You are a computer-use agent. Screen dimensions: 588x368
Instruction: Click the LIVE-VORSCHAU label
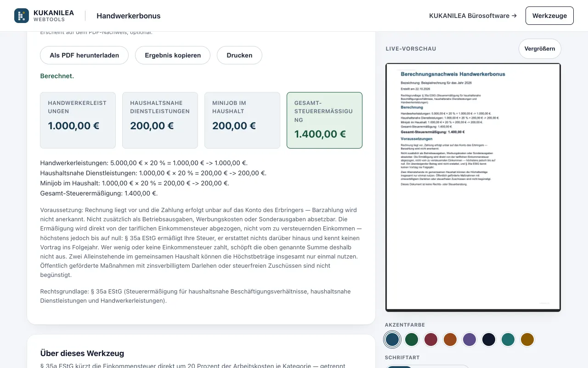[x=411, y=49]
